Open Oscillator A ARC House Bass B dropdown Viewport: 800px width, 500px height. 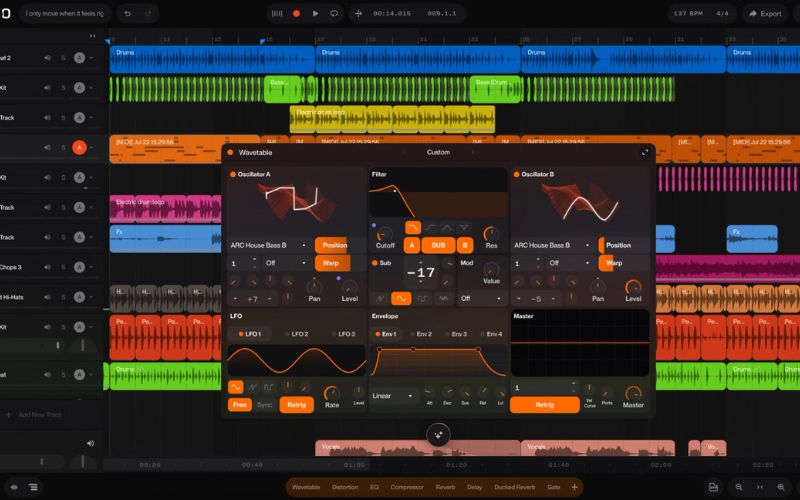point(268,245)
